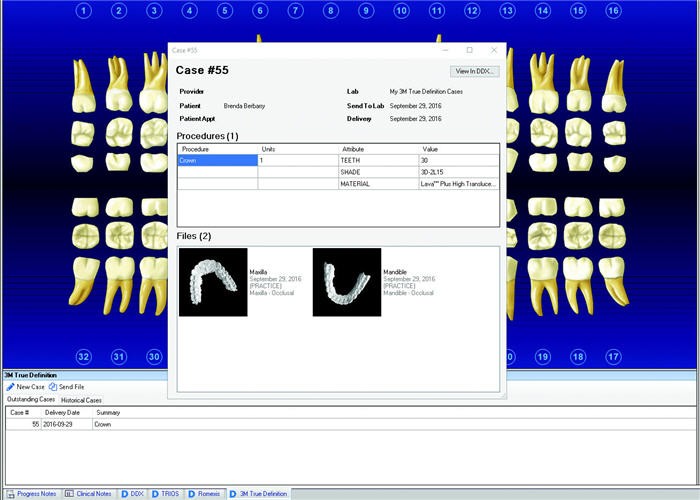Open the 3M True Definition tab
This screenshot has height=500, width=700.
(x=258, y=494)
